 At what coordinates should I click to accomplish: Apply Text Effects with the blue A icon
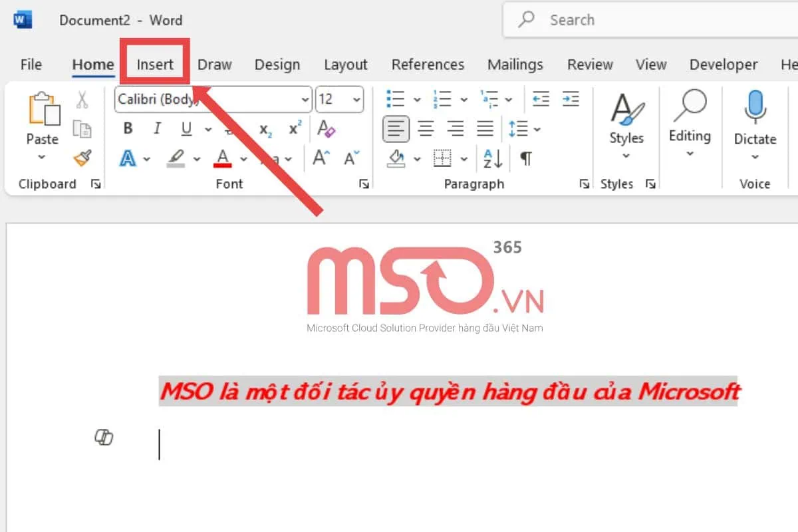pos(128,158)
